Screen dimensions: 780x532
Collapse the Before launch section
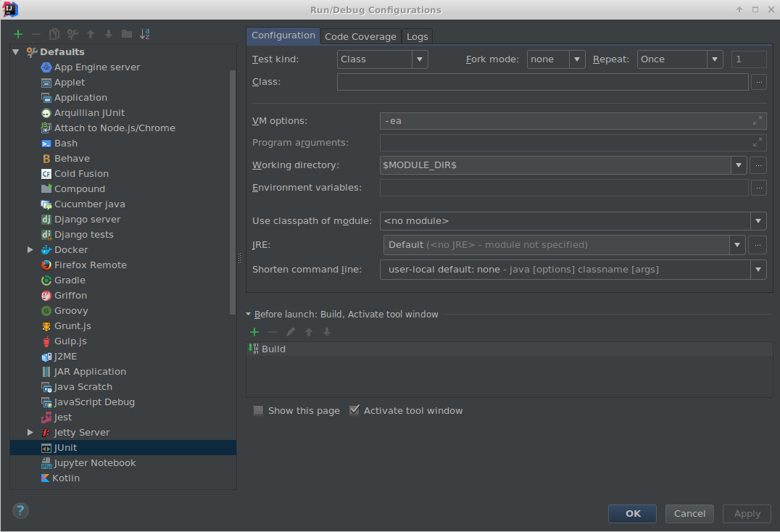point(248,315)
